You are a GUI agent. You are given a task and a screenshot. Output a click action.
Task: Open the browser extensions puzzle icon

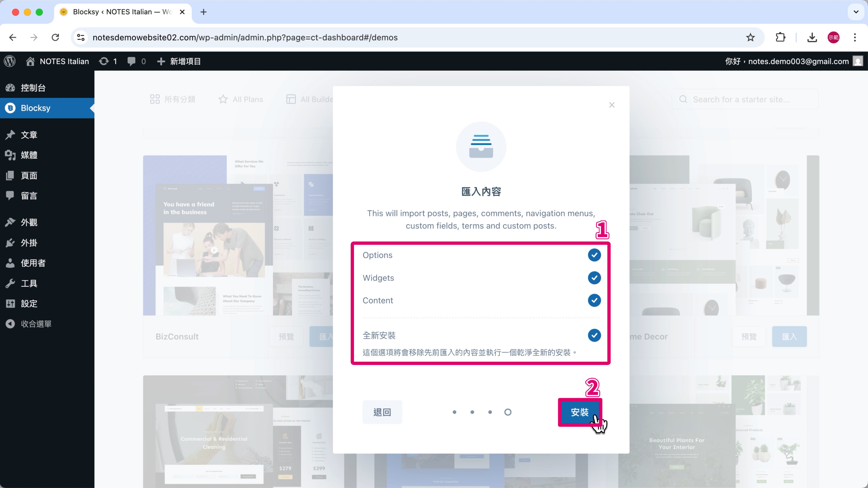pyautogui.click(x=780, y=37)
